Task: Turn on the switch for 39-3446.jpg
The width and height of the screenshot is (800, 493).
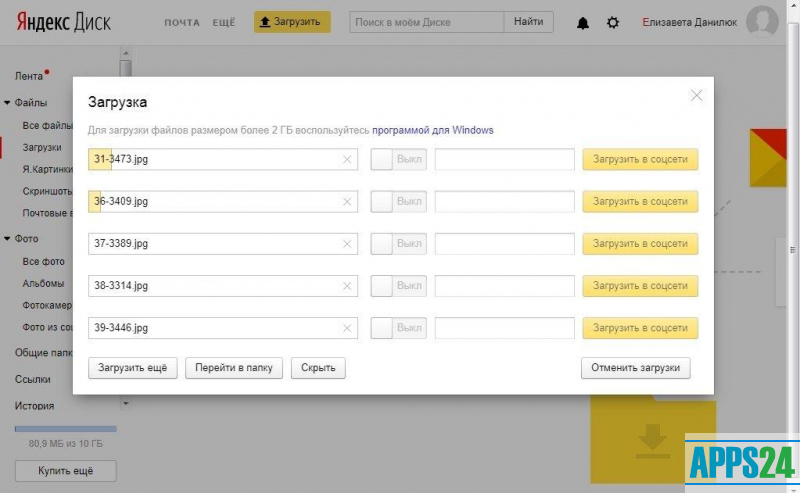Action: 398,328
